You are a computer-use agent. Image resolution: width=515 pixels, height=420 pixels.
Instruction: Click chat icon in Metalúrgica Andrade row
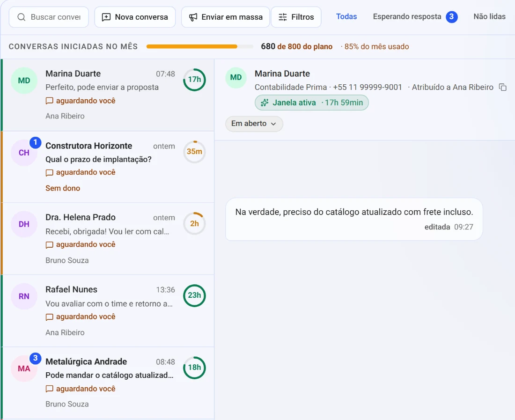tap(49, 389)
